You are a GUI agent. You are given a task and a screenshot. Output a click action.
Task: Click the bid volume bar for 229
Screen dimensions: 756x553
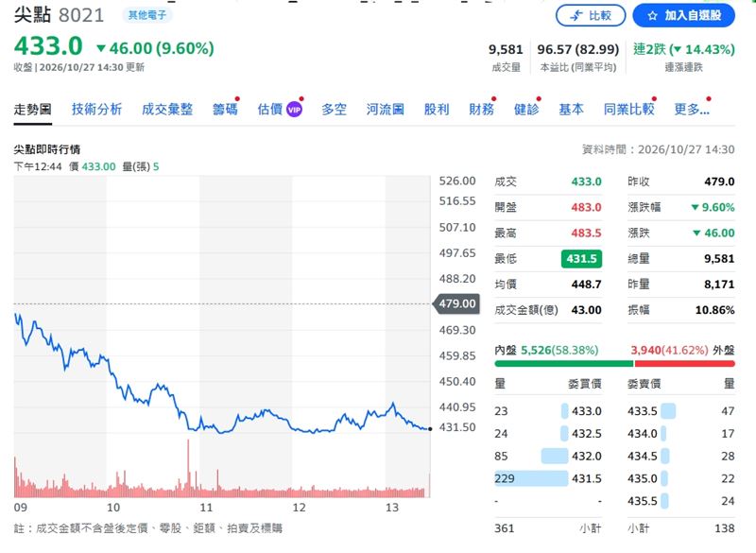531,478
